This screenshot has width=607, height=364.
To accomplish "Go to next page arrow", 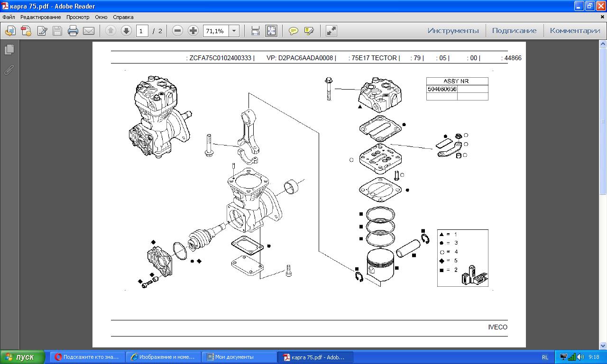I will coord(126,31).
